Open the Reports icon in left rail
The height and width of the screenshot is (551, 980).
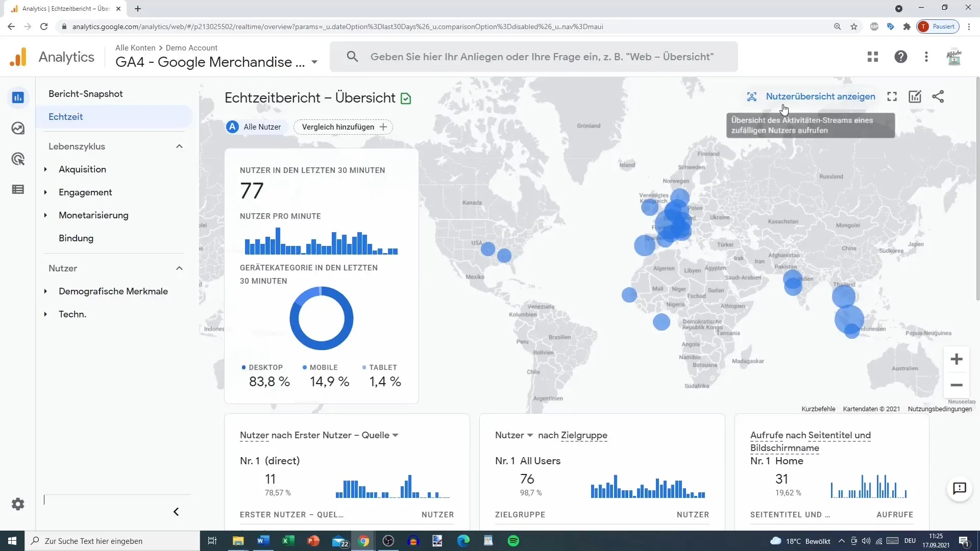pos(18,97)
